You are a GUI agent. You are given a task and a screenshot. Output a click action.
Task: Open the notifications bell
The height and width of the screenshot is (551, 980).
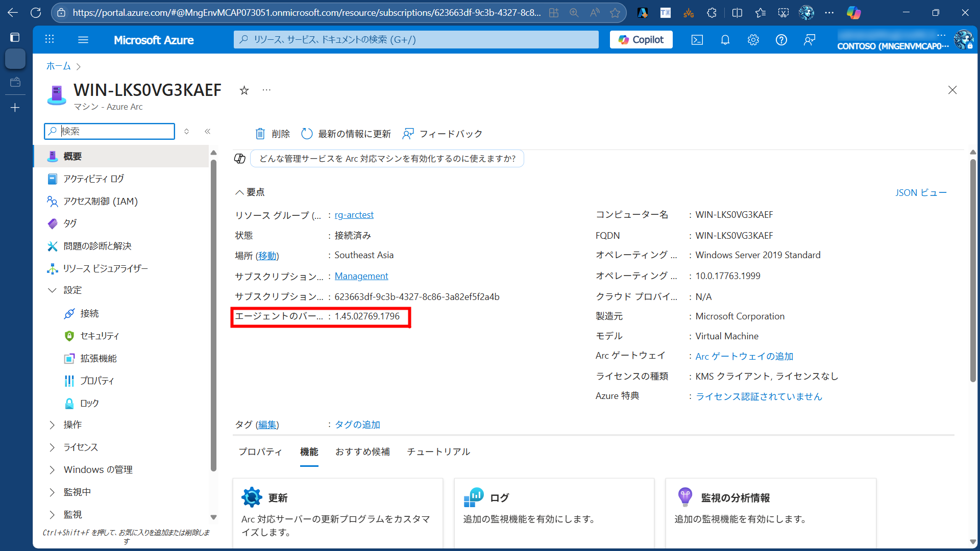click(725, 40)
